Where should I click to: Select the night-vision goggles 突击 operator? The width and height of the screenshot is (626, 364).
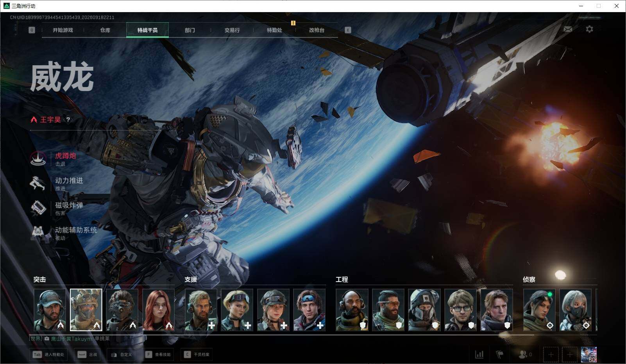pyautogui.click(x=122, y=310)
